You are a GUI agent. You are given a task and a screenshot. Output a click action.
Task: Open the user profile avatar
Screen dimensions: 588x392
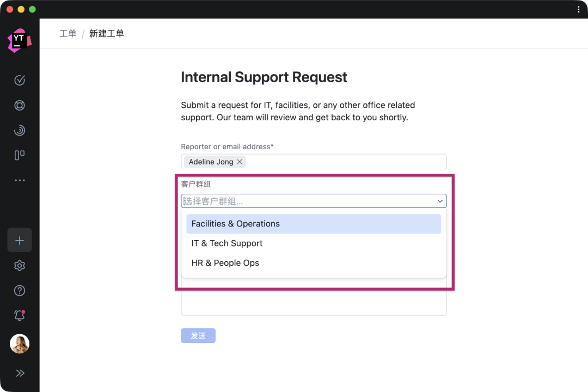(x=20, y=344)
